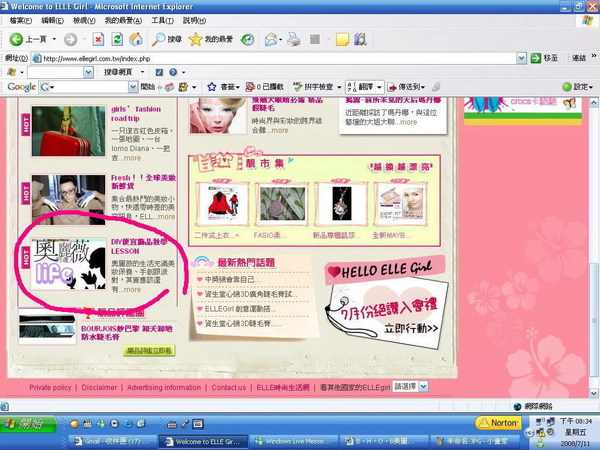Expand the Links toolbar chevron
The height and width of the screenshot is (450, 600).
pos(594,56)
